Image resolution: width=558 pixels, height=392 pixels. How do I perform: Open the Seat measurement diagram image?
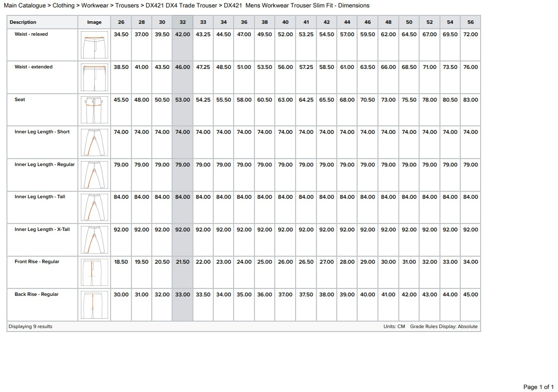click(x=94, y=110)
